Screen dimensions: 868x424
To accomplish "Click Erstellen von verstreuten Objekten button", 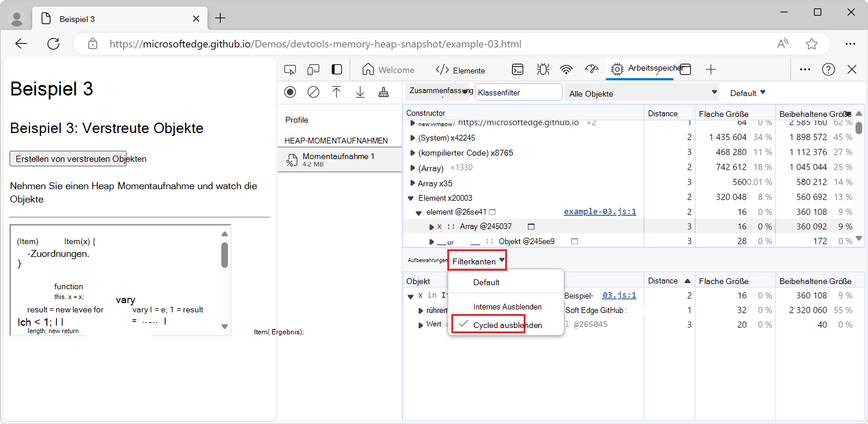I will (68, 158).
